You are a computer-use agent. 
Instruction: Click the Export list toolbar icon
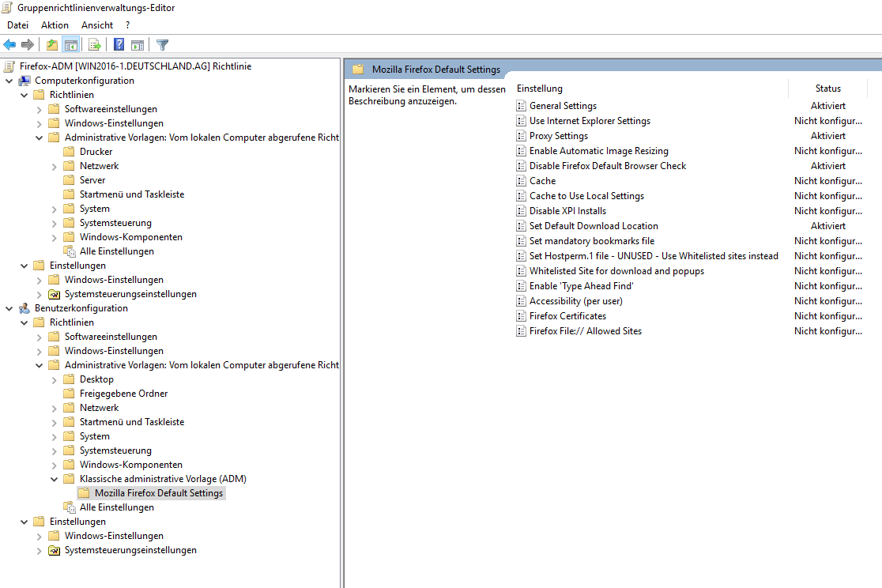[95, 44]
